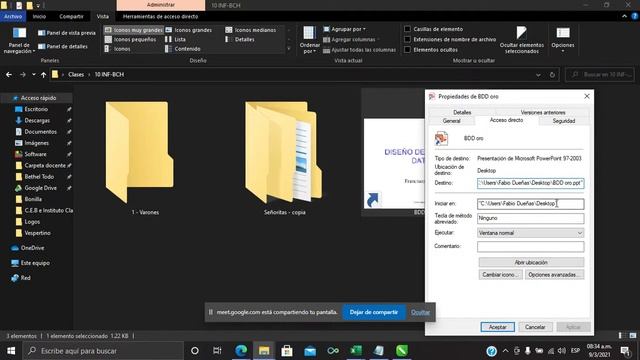The image size is (640, 360).
Task: Click Dejar de compartir button
Action: tap(374, 312)
